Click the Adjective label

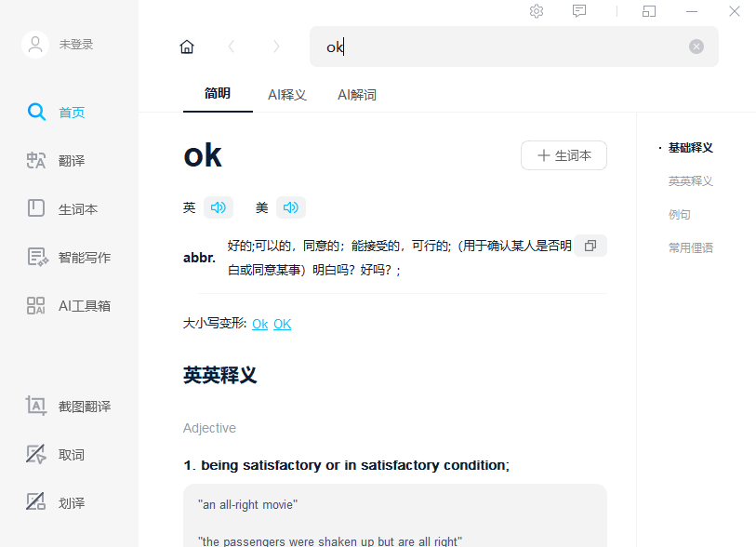point(209,428)
